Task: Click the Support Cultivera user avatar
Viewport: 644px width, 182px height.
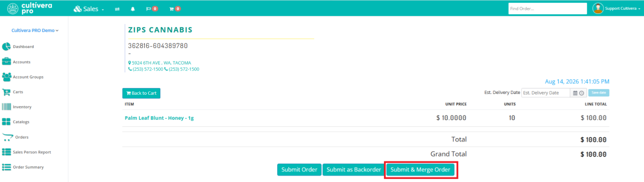Action: 598,8
